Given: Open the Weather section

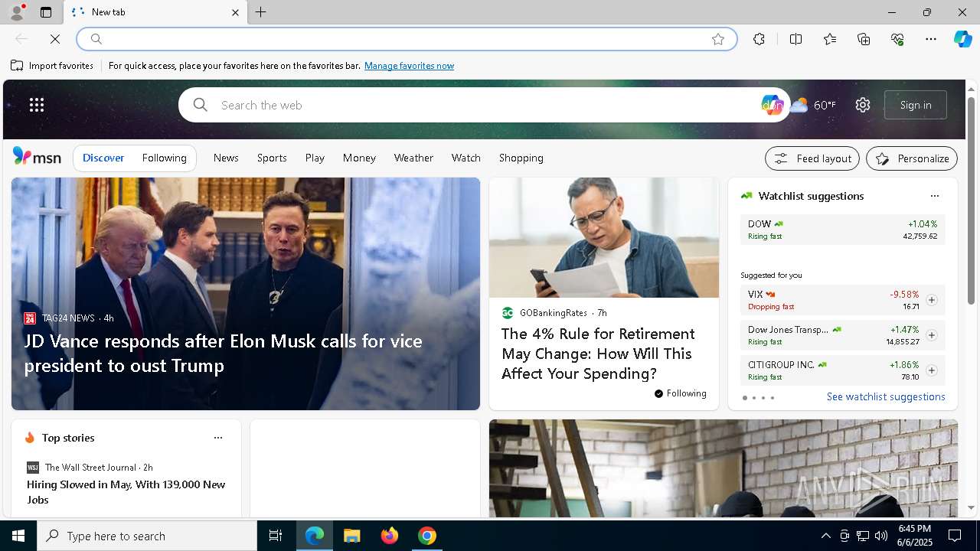Looking at the screenshot, I should [413, 158].
